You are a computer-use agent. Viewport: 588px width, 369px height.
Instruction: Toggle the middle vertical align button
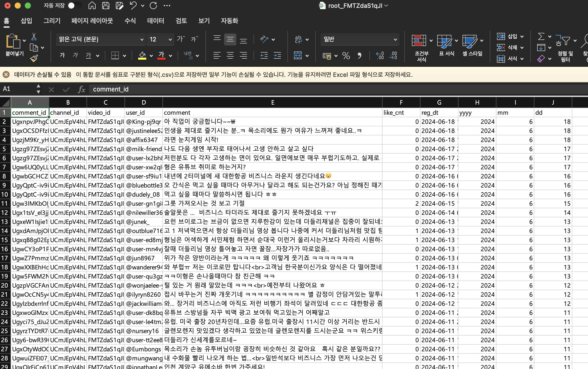click(230, 39)
